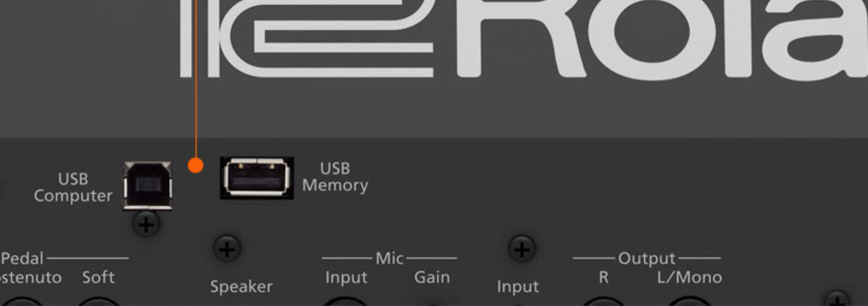Select the USB Memory type-A port
This screenshot has width=868, height=306.
coord(257,178)
